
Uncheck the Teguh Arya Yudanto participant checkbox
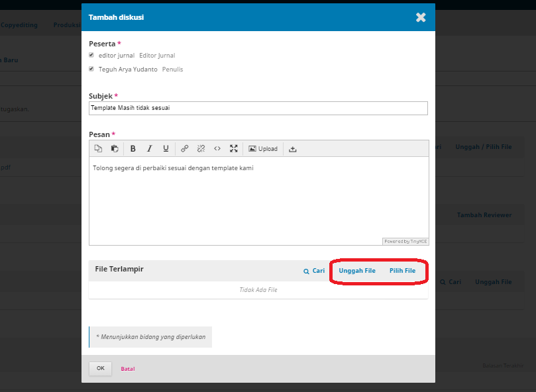(x=91, y=69)
